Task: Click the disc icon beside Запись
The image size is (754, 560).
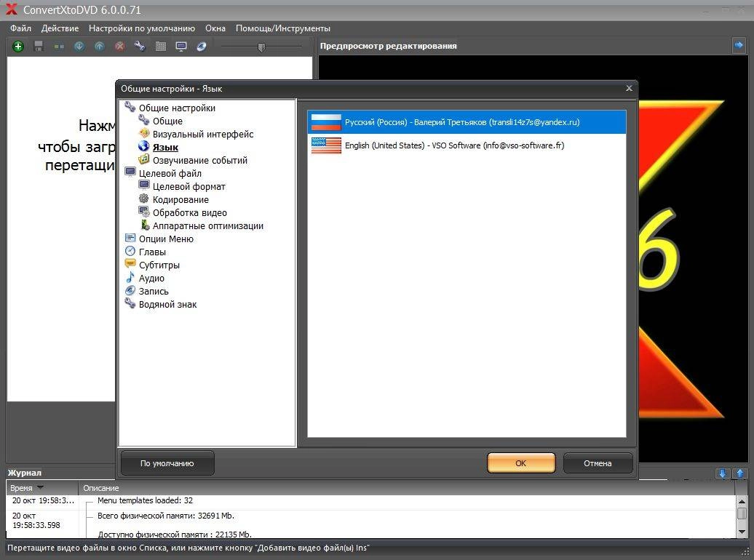Action: coord(130,290)
